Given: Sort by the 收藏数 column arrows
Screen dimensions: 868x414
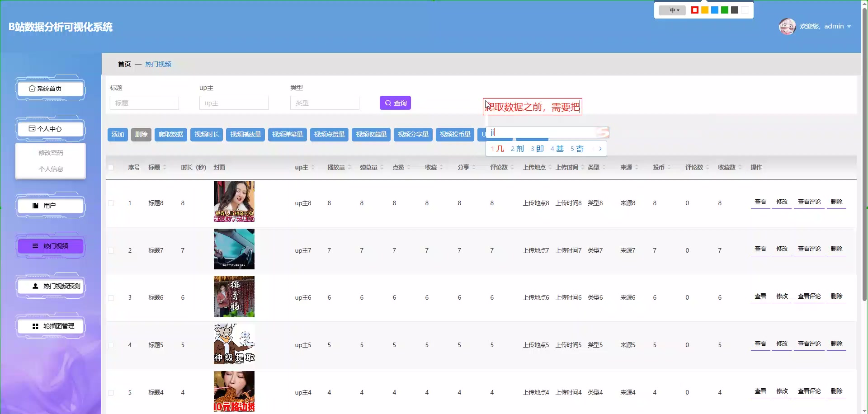Looking at the screenshot, I should pos(740,167).
